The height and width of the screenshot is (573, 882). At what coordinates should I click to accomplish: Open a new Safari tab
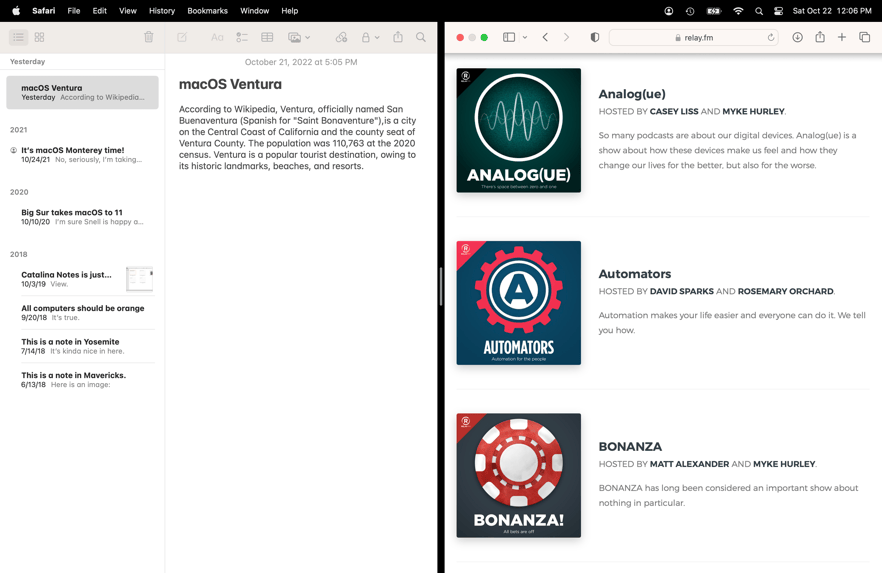[x=842, y=37]
